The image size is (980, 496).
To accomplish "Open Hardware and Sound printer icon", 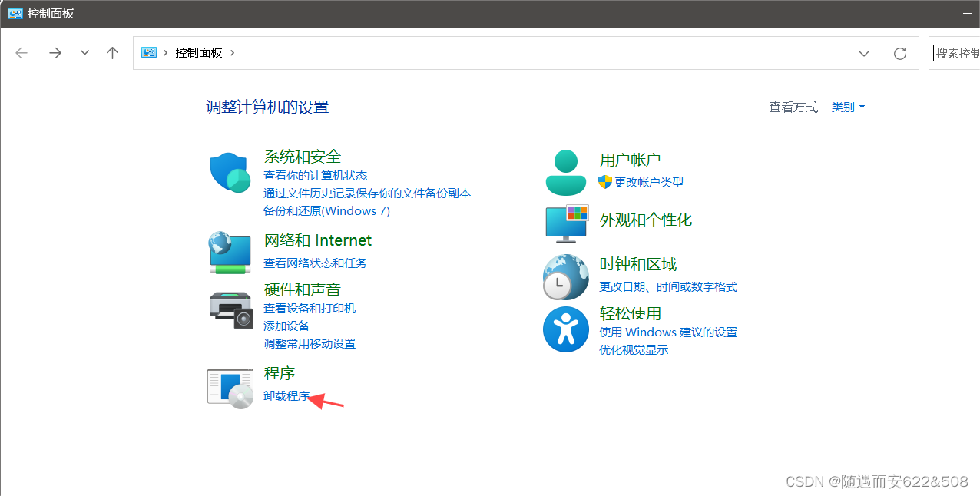I will pyautogui.click(x=231, y=310).
